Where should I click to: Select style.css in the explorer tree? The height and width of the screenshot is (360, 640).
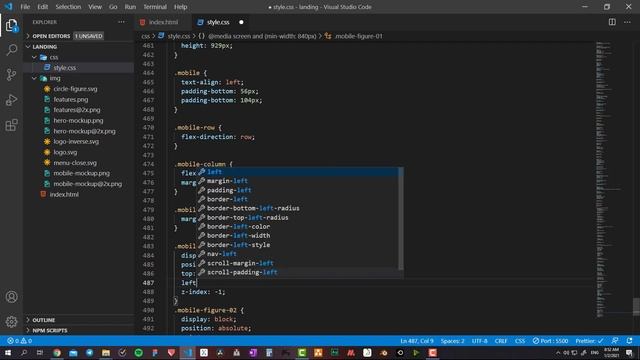64,68
